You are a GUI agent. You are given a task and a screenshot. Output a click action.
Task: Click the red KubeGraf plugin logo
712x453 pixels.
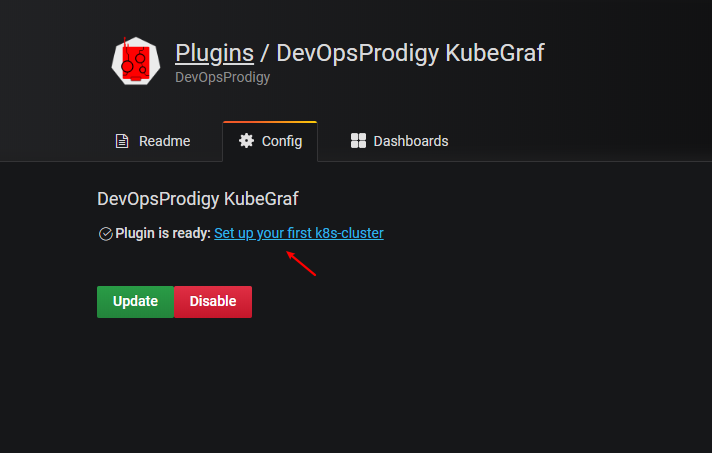(x=136, y=61)
